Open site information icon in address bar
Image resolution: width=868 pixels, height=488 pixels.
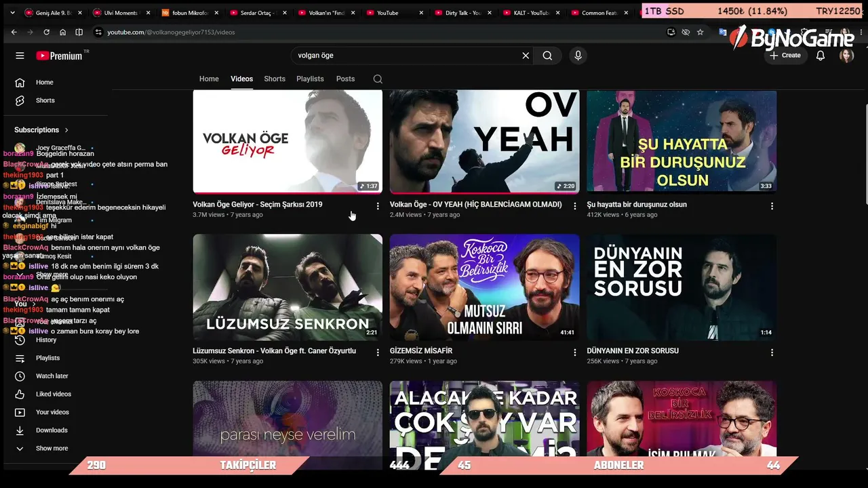point(98,32)
